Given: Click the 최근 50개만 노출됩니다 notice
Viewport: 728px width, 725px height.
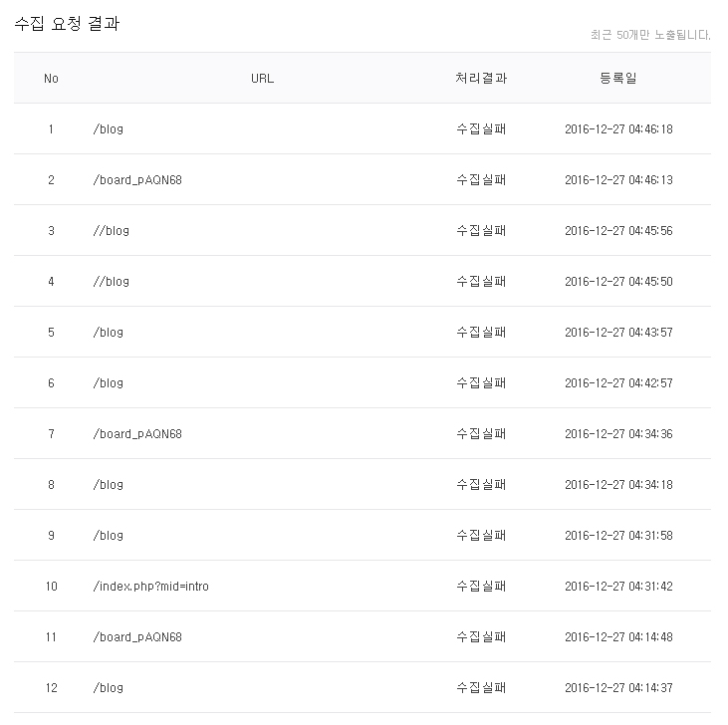Looking at the screenshot, I should [x=650, y=35].
